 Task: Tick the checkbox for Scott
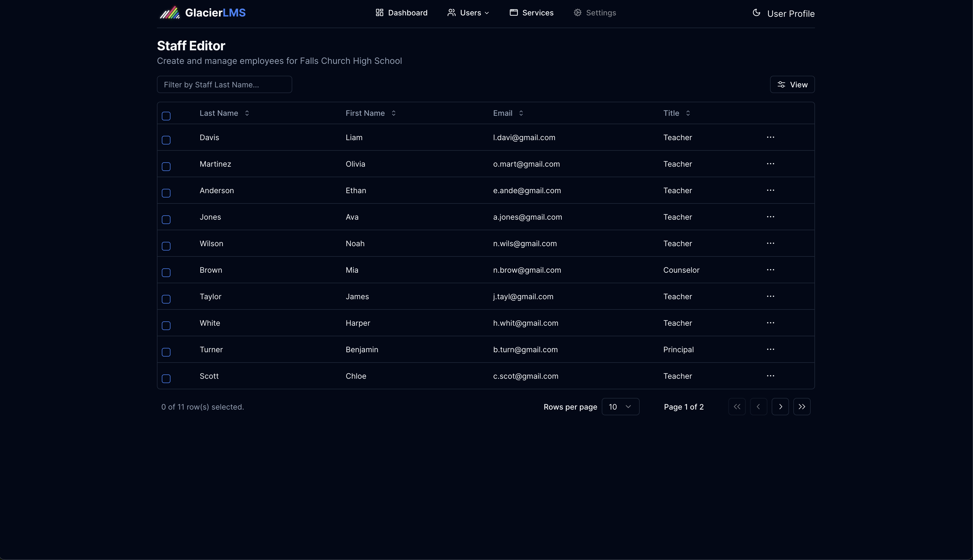pos(166,379)
